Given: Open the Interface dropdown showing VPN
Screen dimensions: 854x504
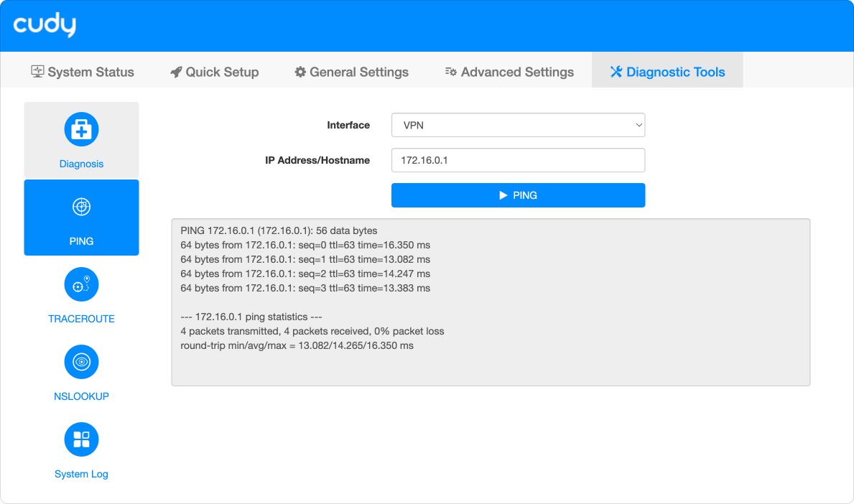Looking at the screenshot, I should tap(517, 125).
